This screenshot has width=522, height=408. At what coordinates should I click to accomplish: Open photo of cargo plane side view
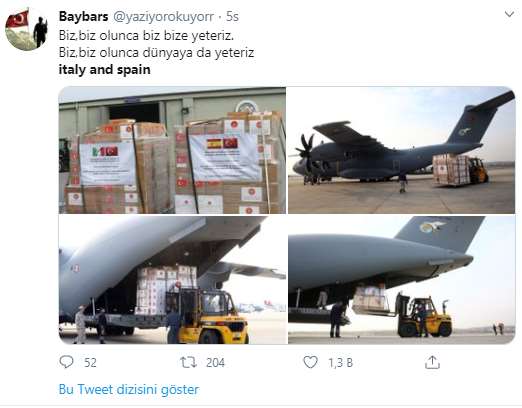pyautogui.click(x=402, y=150)
